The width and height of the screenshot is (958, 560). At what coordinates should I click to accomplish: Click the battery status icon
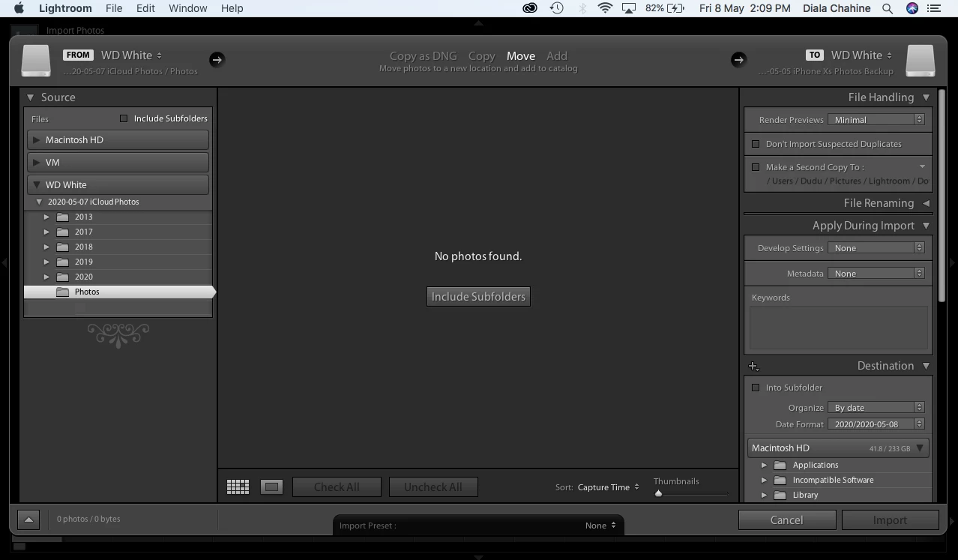pyautogui.click(x=675, y=8)
